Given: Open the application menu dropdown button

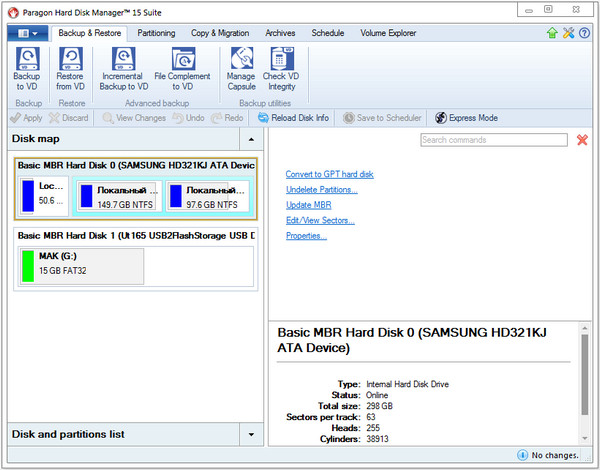Looking at the screenshot, I should pyautogui.click(x=28, y=33).
